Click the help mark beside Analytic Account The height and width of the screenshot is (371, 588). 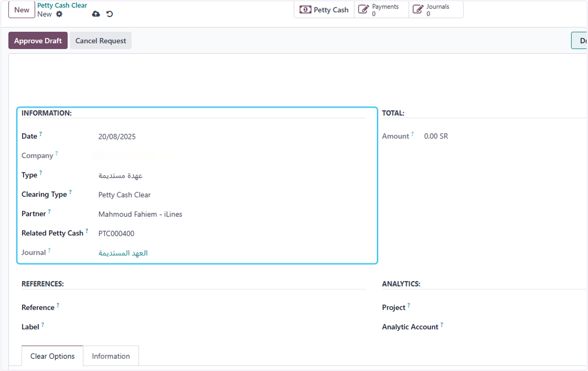[441, 324]
